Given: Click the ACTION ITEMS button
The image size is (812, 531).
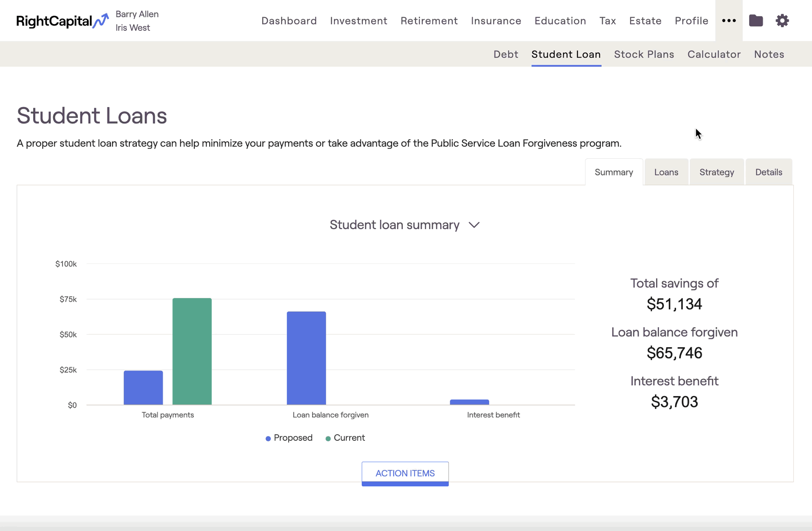Looking at the screenshot, I should coord(405,473).
